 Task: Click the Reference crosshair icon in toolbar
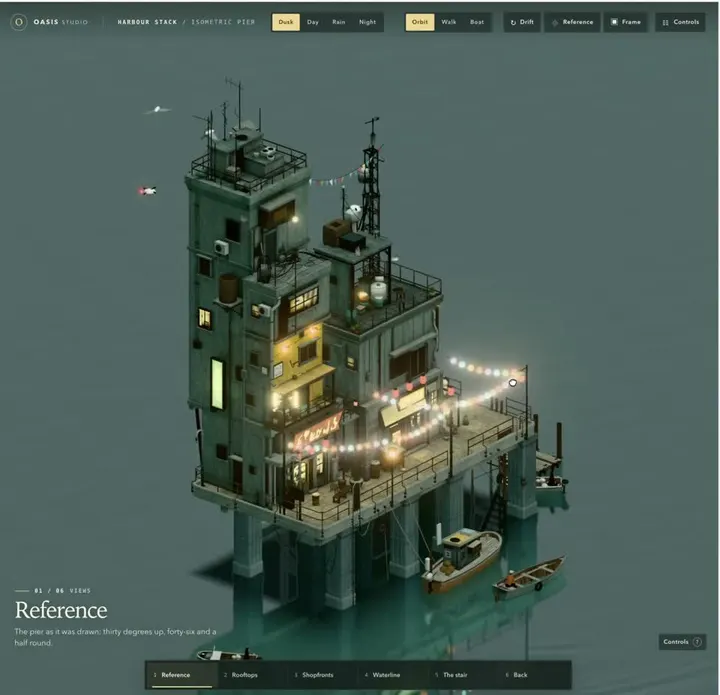coord(555,22)
